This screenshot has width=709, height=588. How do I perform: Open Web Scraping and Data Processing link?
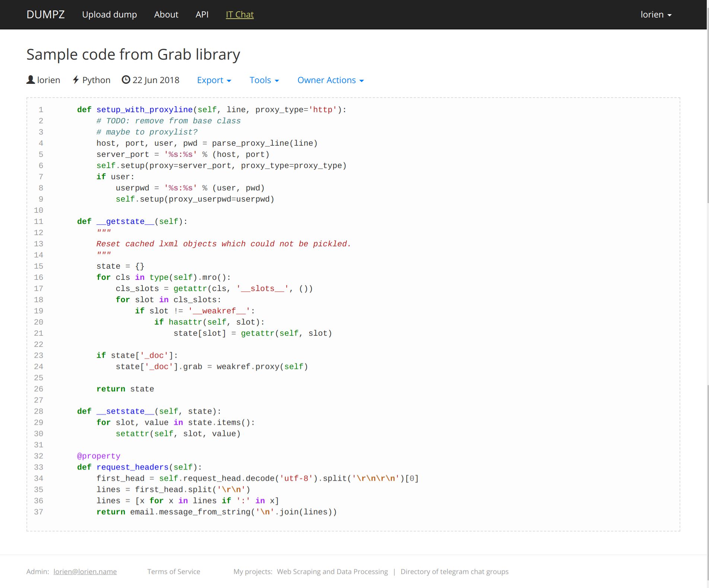coord(332,571)
